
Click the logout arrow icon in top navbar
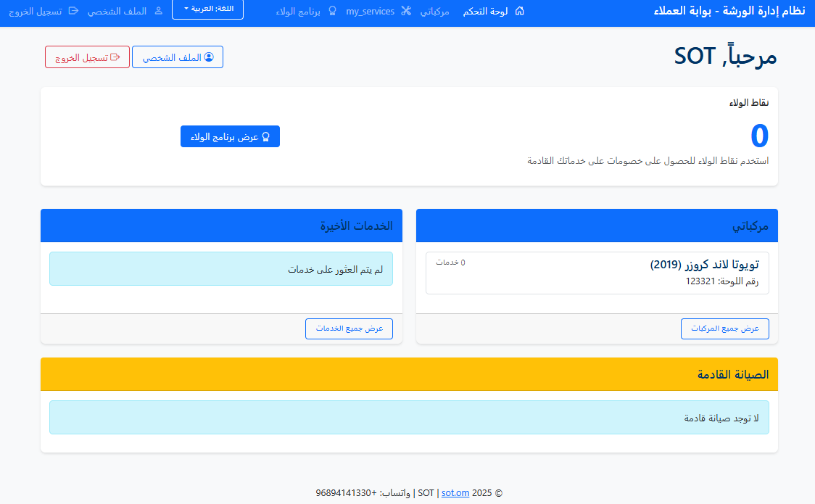tap(73, 11)
